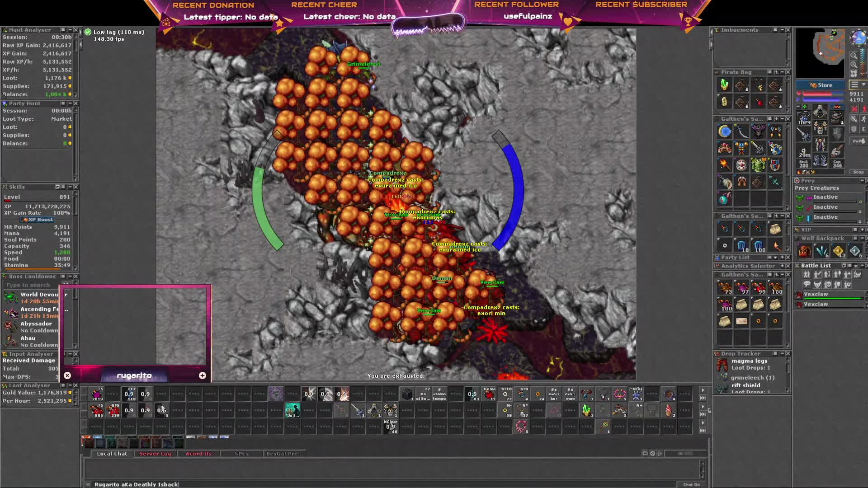This screenshot has width=868, height=488.
Task: Click the XP Boost button
Action: click(x=38, y=220)
